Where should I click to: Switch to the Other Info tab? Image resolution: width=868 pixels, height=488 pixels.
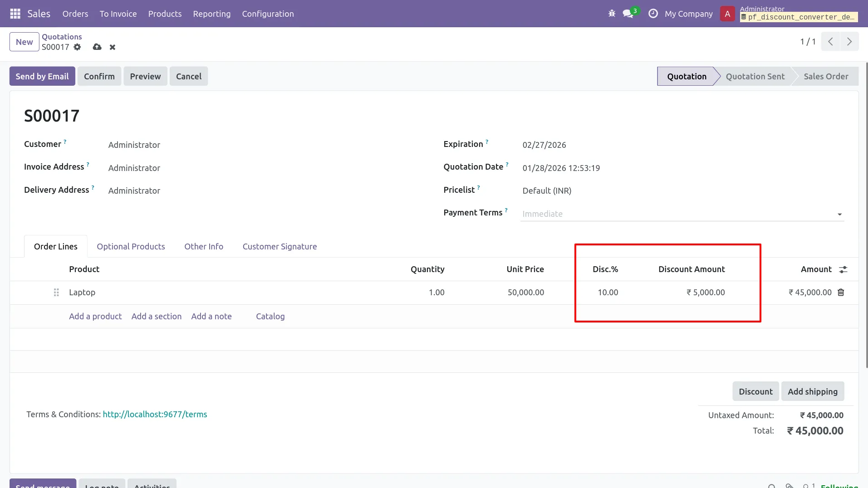[x=204, y=246]
